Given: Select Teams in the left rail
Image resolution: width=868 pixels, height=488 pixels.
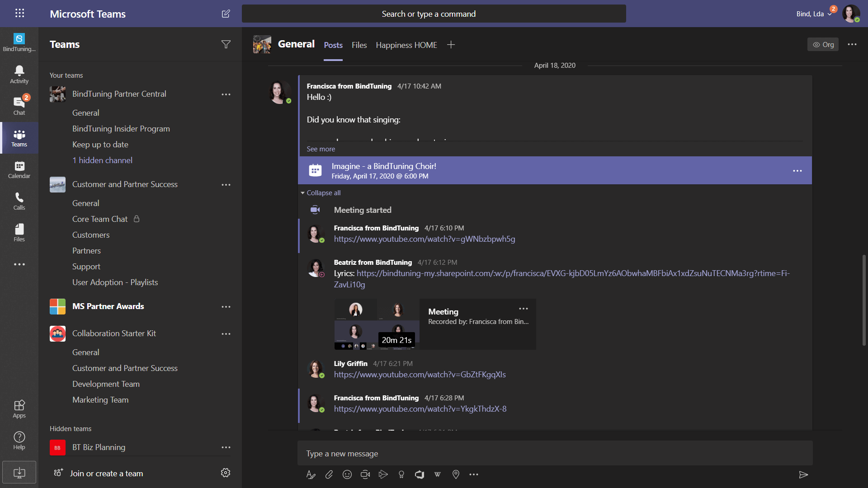Looking at the screenshot, I should click(x=19, y=138).
